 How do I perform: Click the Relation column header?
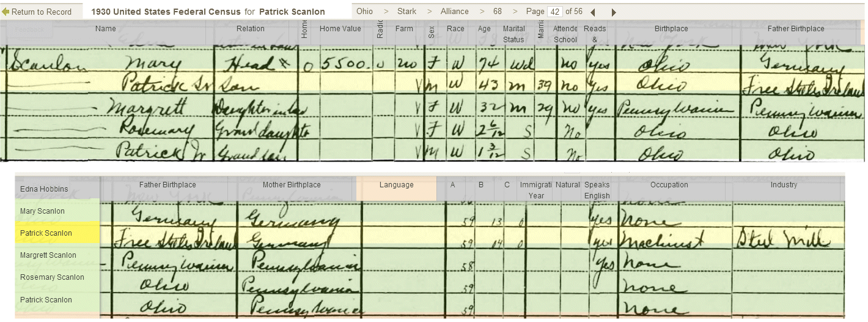click(250, 29)
